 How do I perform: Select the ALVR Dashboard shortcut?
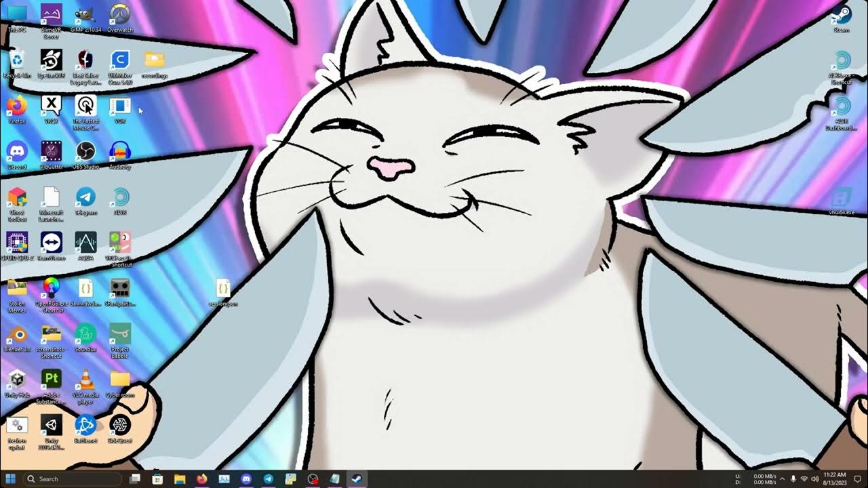842,112
